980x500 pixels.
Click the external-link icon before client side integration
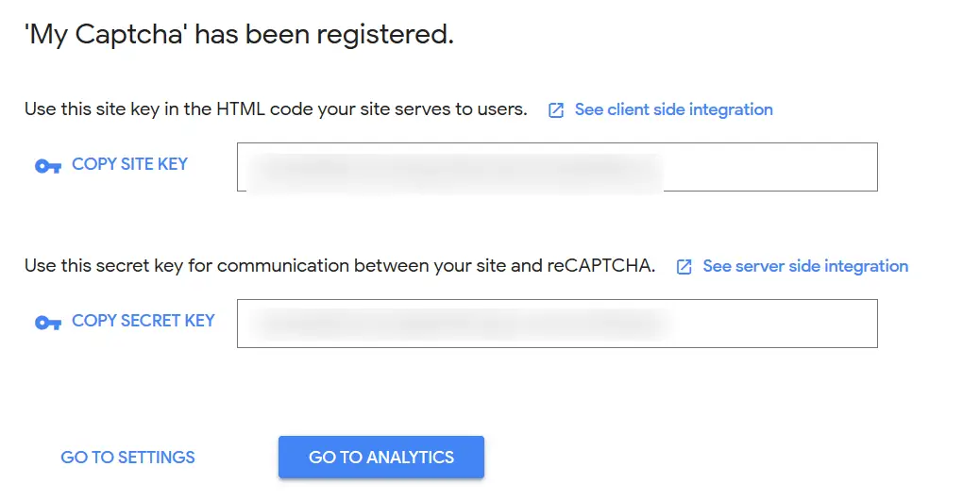point(557,110)
